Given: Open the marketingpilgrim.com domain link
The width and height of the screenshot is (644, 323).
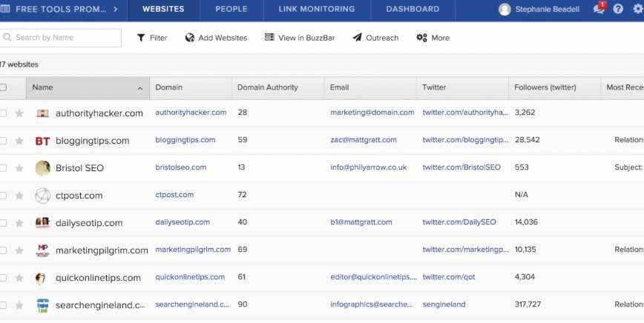Looking at the screenshot, I should pyautogui.click(x=193, y=250).
